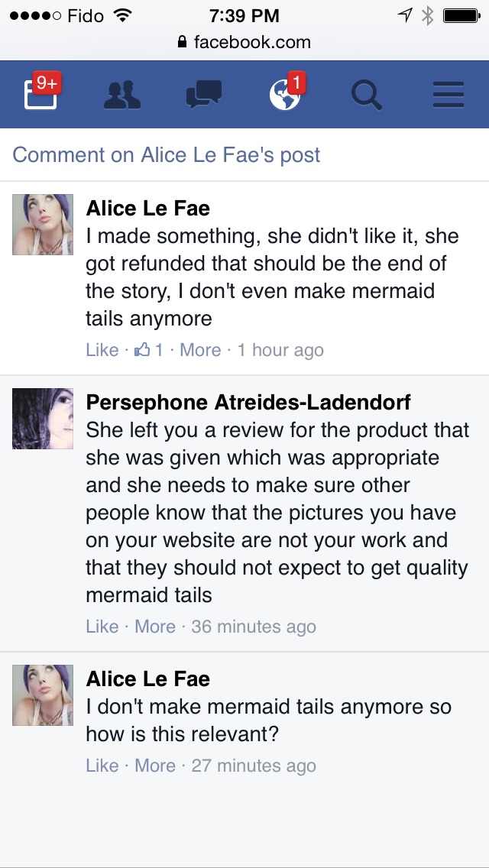Like Alice Le Fae's first comment
This screenshot has height=868, width=489.
click(x=102, y=350)
